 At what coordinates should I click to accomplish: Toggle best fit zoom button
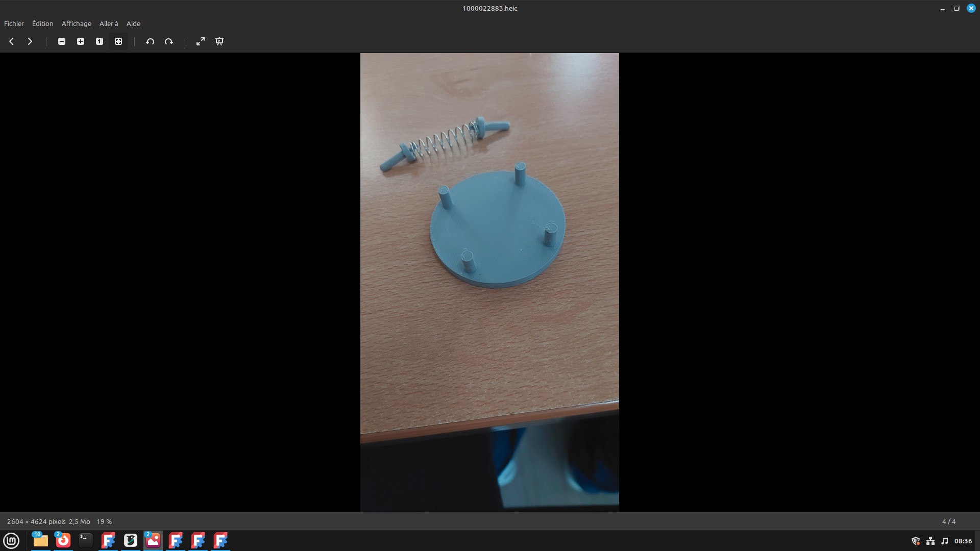tap(118, 41)
